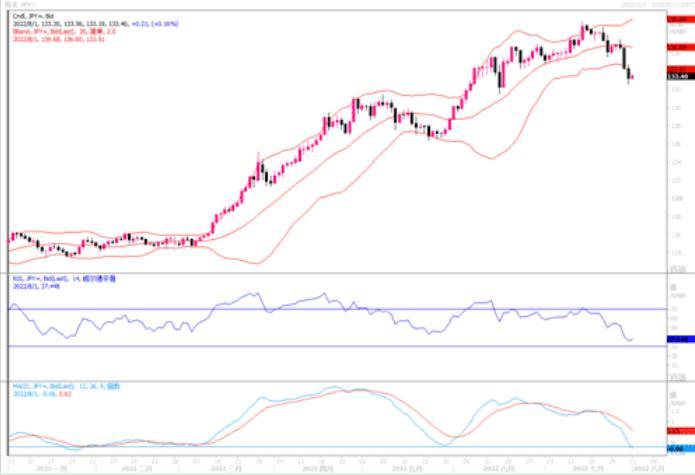Click the last candlestick on the price chart

coord(632,77)
